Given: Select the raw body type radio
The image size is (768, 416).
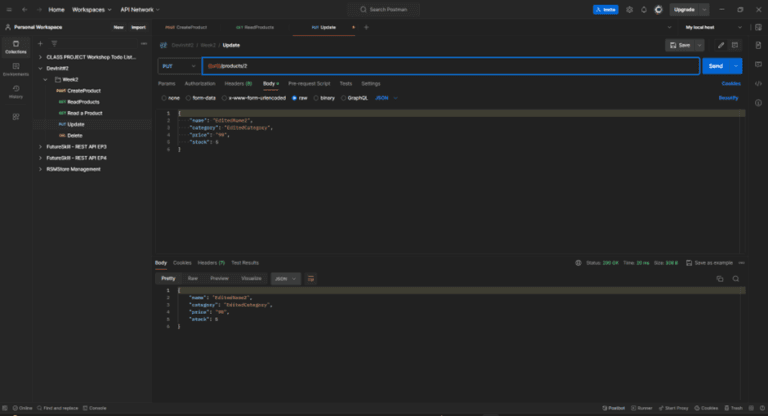Looking at the screenshot, I should click(294, 98).
